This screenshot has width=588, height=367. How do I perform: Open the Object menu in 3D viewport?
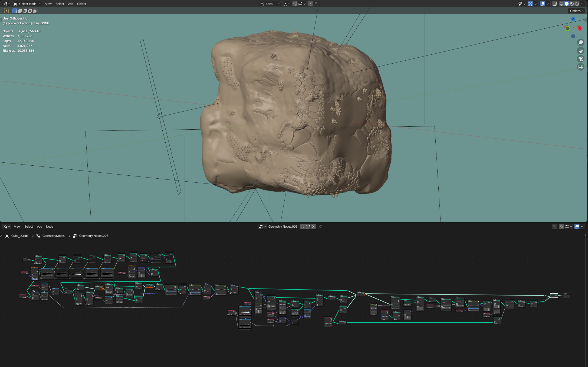click(81, 4)
